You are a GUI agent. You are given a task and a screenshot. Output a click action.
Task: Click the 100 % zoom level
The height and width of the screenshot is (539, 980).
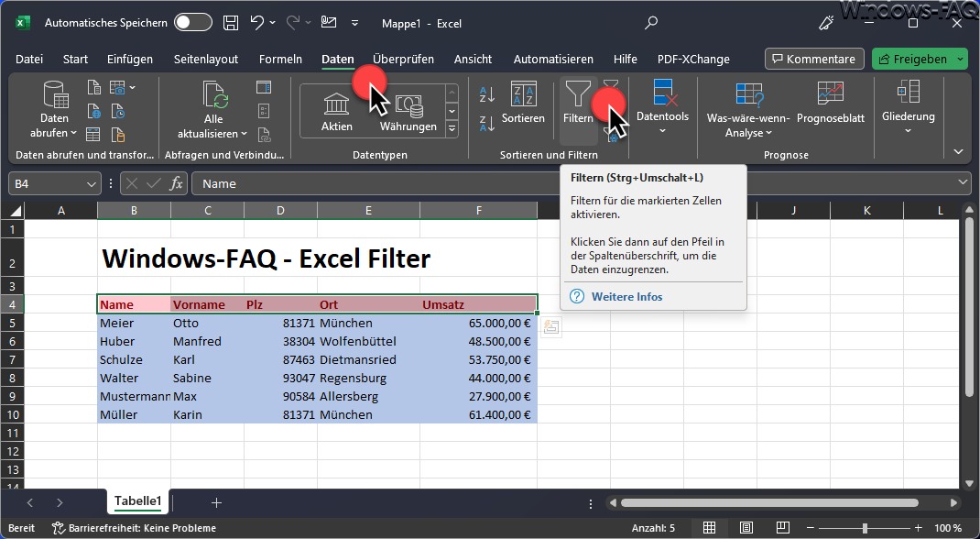(948, 528)
